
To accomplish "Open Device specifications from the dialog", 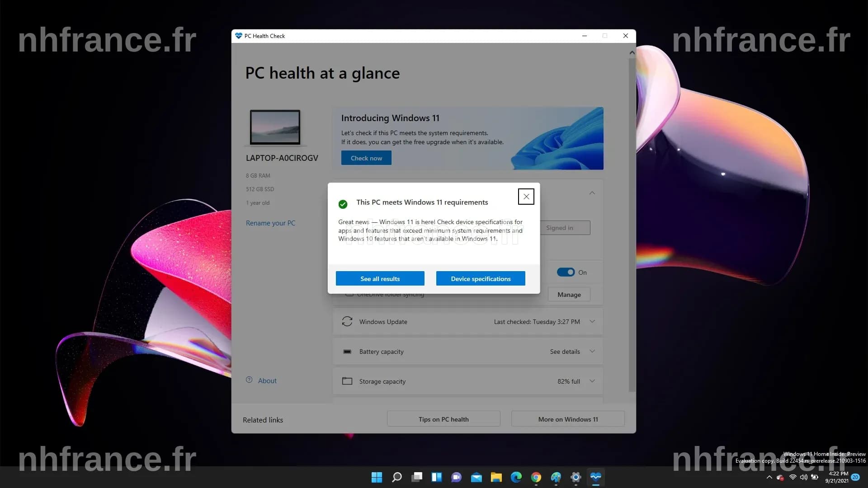I will (481, 279).
